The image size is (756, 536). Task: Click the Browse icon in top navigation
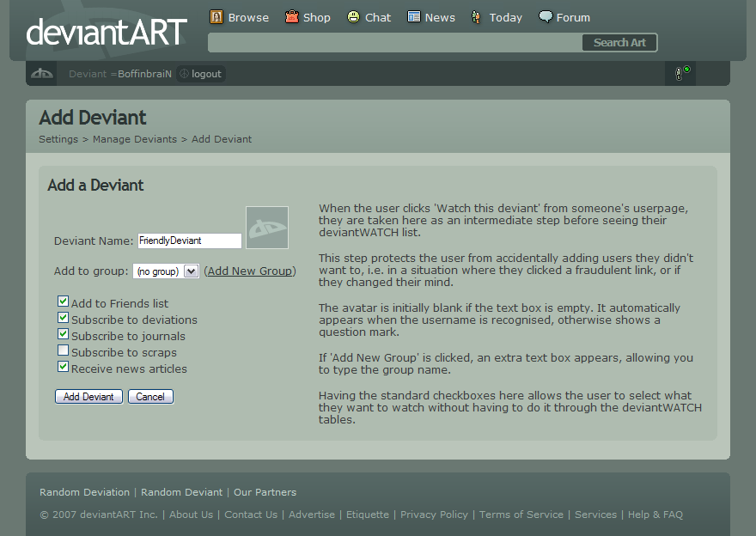coord(216,17)
